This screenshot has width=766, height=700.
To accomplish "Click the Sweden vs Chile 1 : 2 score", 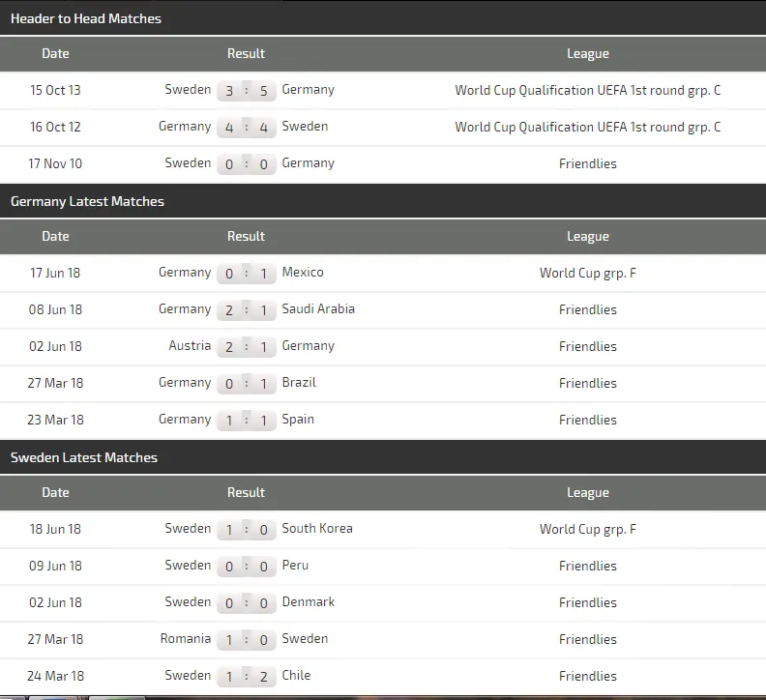I will click(247, 677).
